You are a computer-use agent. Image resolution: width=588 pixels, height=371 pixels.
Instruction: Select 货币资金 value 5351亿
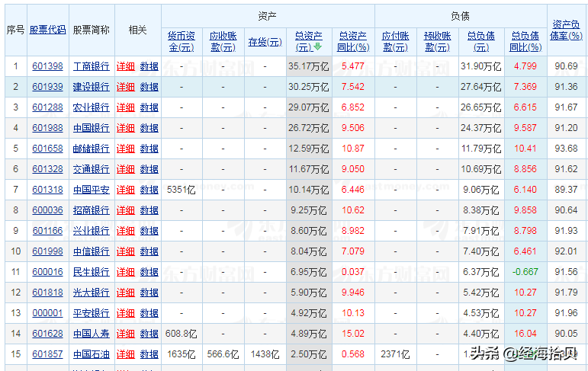[x=182, y=190]
